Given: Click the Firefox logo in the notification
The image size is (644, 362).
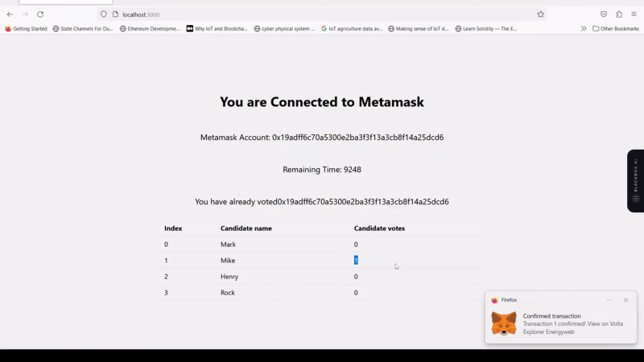Looking at the screenshot, I should pos(494,300).
